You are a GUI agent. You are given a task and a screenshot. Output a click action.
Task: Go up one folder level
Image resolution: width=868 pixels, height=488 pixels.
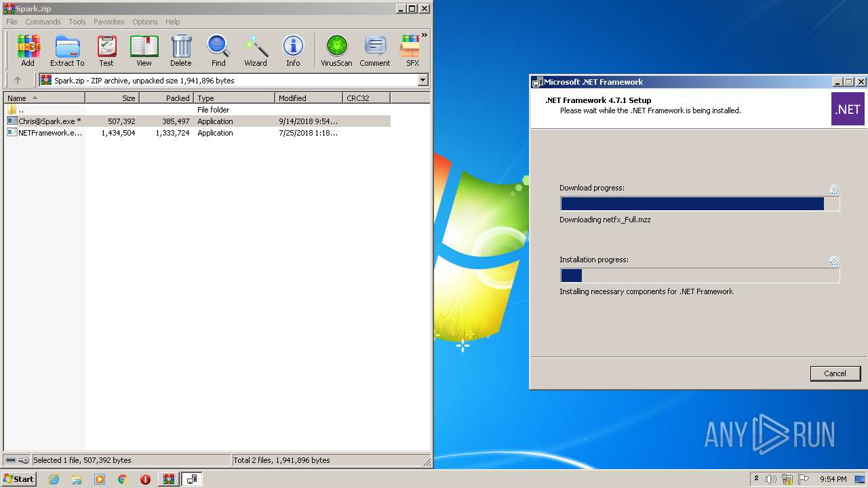pyautogui.click(x=18, y=80)
